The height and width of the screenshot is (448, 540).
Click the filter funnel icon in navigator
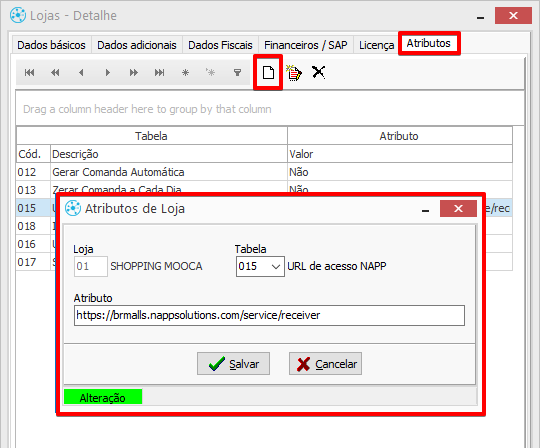pos(237,73)
